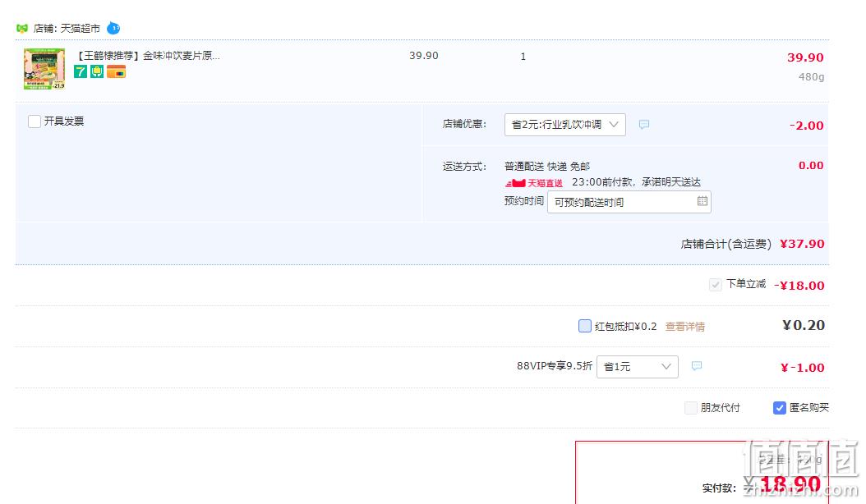This screenshot has width=866, height=504.
Task: Click the 480g weight text
Action: (811, 76)
